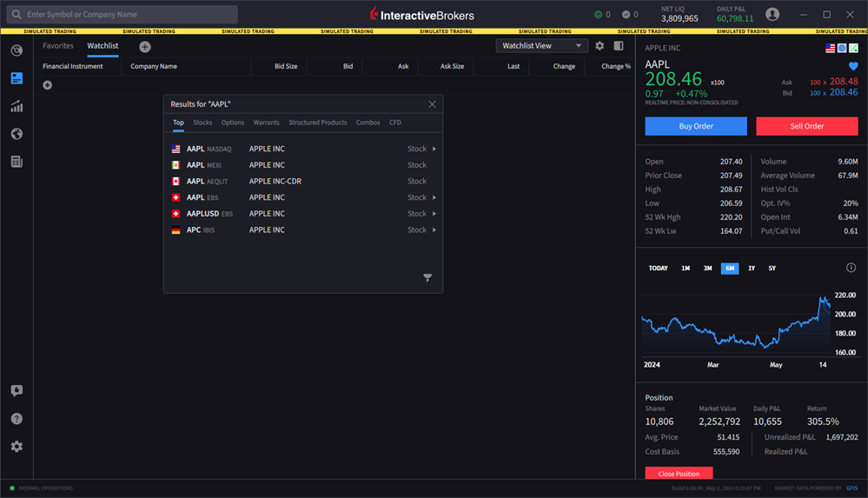Image resolution: width=868 pixels, height=498 pixels.
Task: Switch to the Favorites tab
Action: (x=58, y=46)
